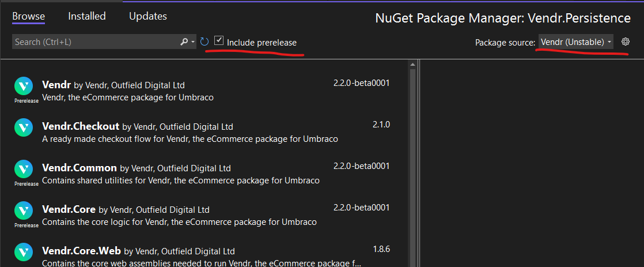Click 'NuGet Package Manager: Vendr.Persistence' title
The height and width of the screenshot is (267, 644).
coord(503,18)
